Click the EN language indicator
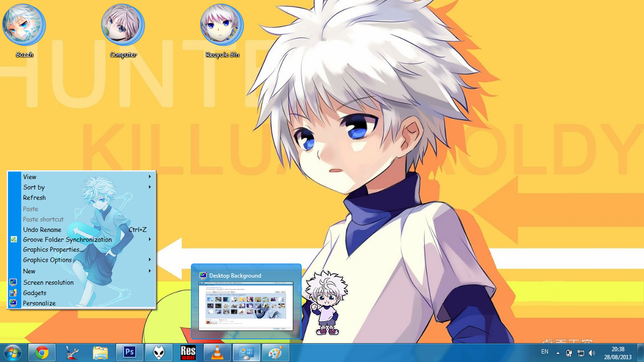 click(x=545, y=352)
